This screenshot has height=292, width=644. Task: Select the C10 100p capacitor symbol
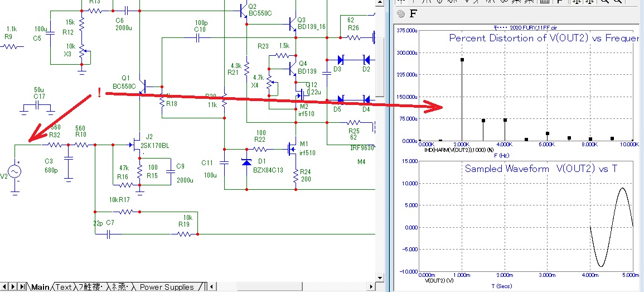click(x=197, y=38)
